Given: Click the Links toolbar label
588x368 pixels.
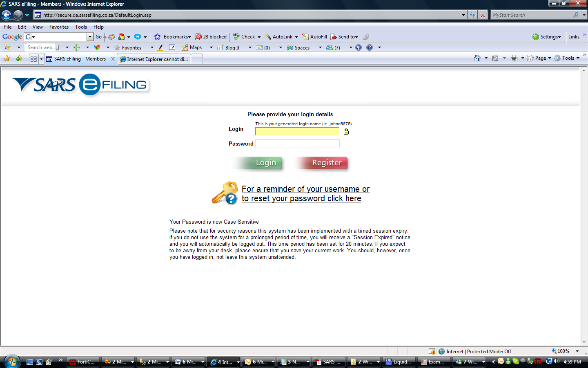Looking at the screenshot, I should click(x=574, y=37).
